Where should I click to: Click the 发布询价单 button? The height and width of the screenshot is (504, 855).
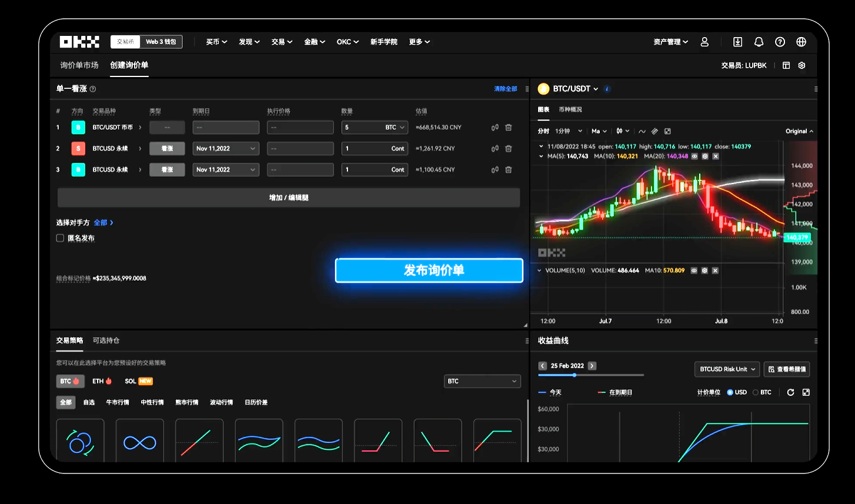[x=429, y=271]
